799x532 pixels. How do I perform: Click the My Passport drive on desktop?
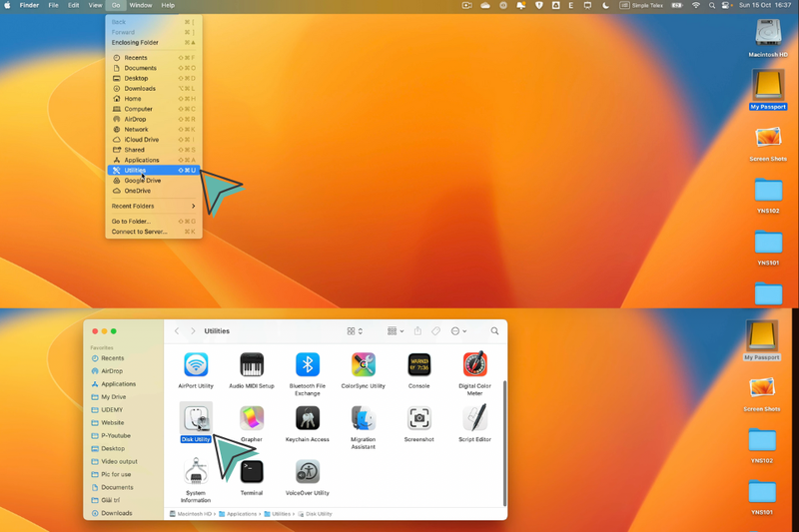click(768, 87)
